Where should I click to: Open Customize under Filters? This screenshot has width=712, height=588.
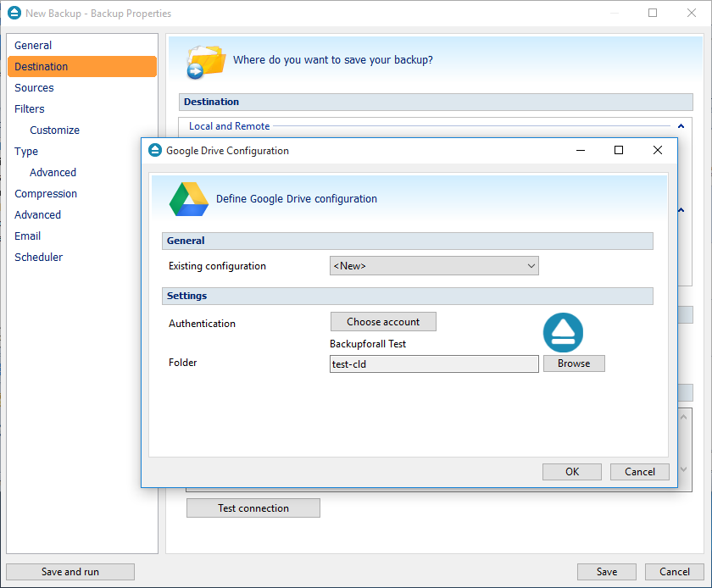coord(54,130)
